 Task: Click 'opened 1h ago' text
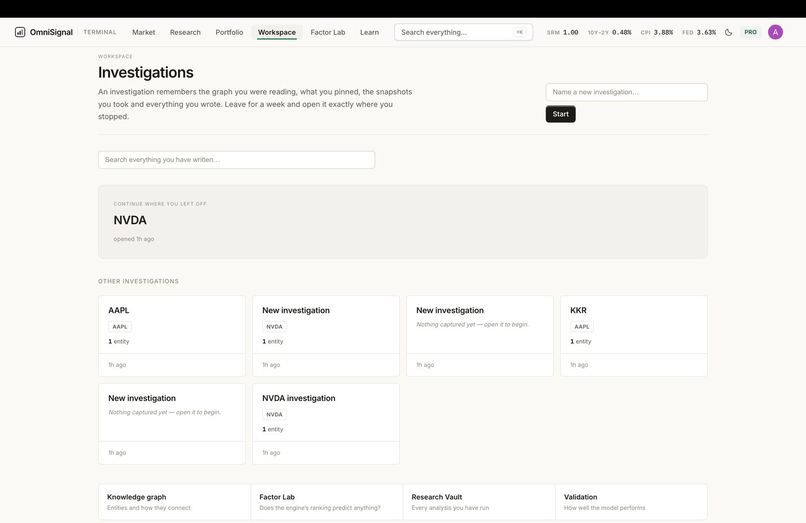[134, 239]
